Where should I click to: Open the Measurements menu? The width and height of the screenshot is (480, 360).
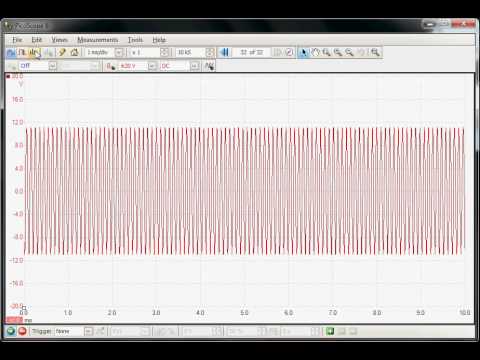(x=98, y=40)
